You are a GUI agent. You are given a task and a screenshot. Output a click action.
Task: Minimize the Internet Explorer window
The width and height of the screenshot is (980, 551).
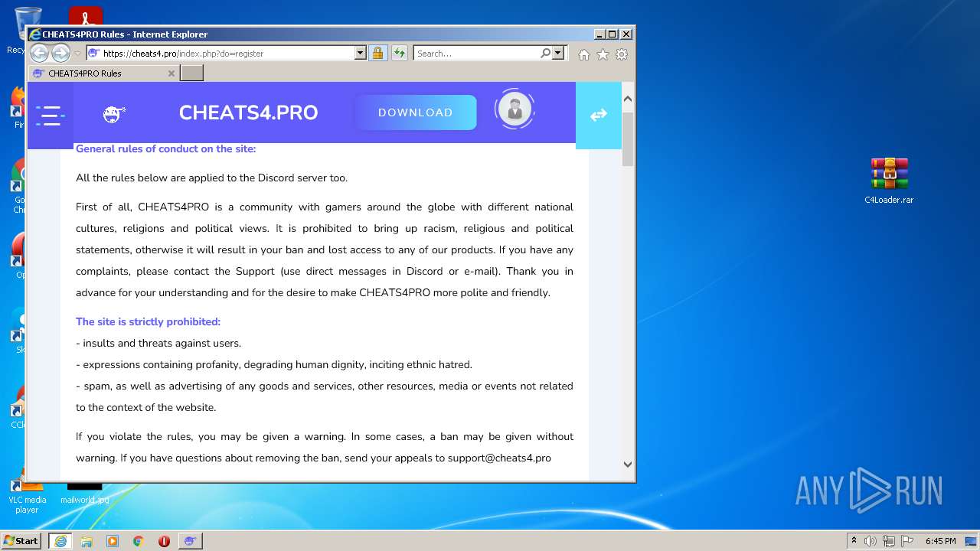click(x=599, y=34)
